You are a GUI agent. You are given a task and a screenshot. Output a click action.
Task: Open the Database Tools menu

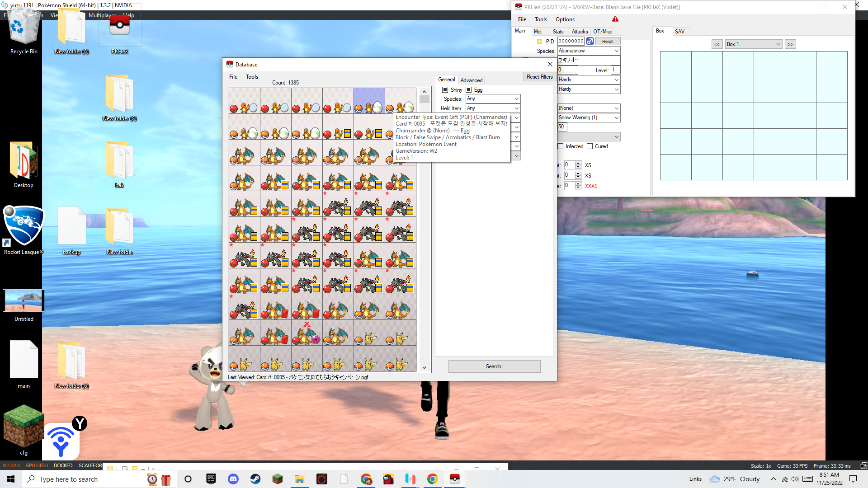pos(252,77)
